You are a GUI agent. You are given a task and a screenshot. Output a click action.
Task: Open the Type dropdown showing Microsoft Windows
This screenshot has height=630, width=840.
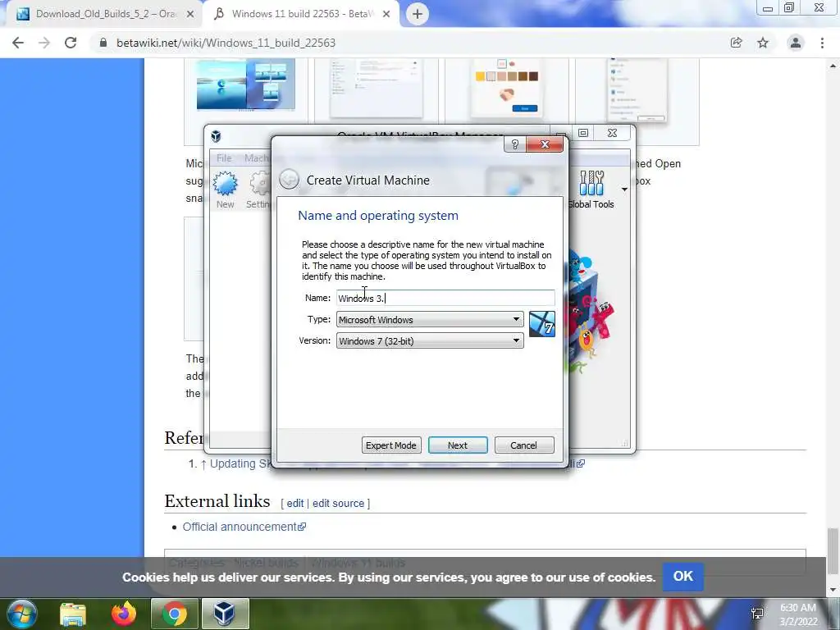(x=430, y=320)
